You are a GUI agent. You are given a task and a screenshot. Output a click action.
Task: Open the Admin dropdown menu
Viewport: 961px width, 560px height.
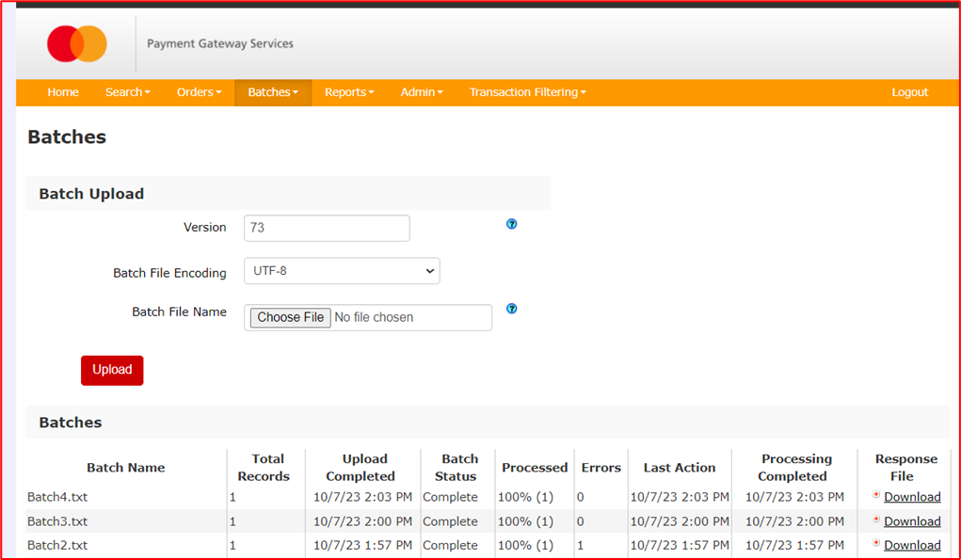click(421, 92)
